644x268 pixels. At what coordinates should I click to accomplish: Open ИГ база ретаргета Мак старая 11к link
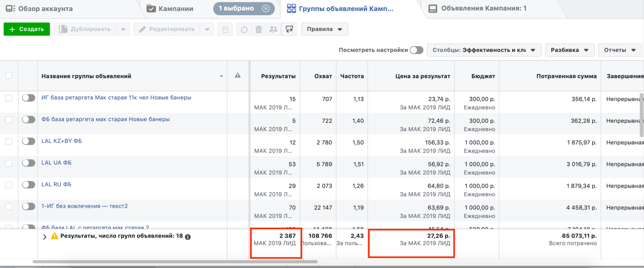point(116,98)
